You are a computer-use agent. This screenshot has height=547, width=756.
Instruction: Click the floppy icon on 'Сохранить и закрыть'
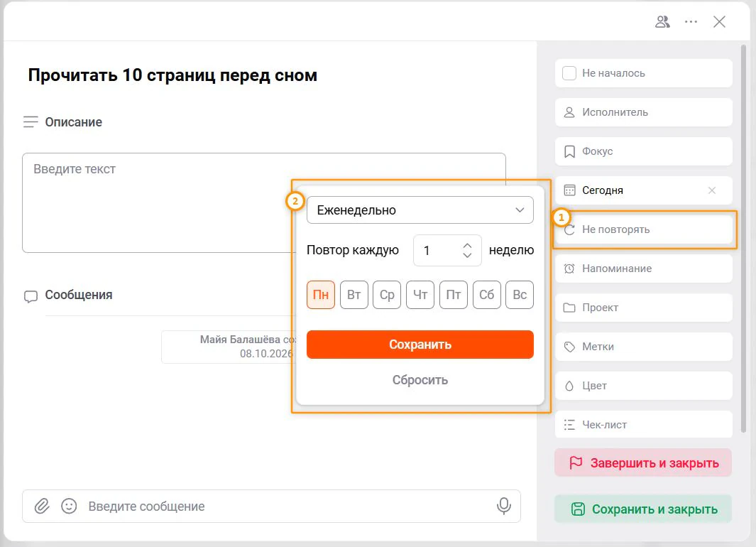[578, 509]
